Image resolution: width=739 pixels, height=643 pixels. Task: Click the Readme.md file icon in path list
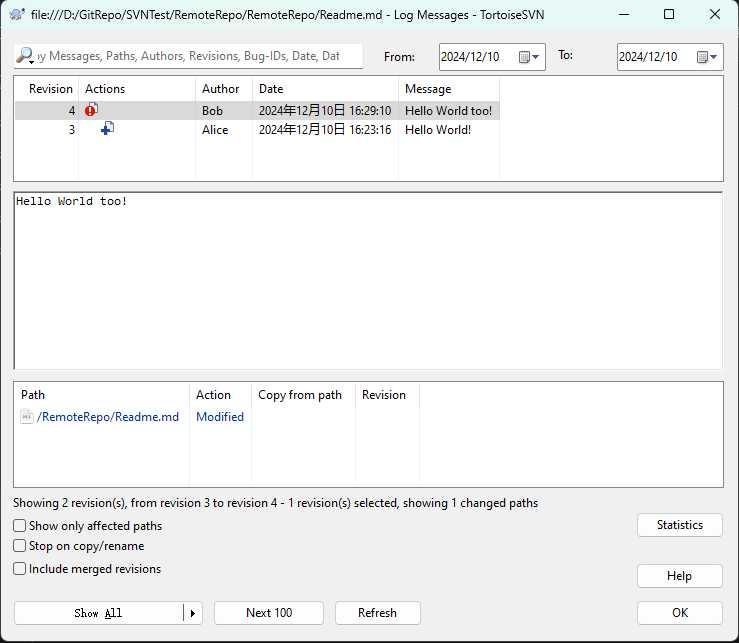[27, 417]
